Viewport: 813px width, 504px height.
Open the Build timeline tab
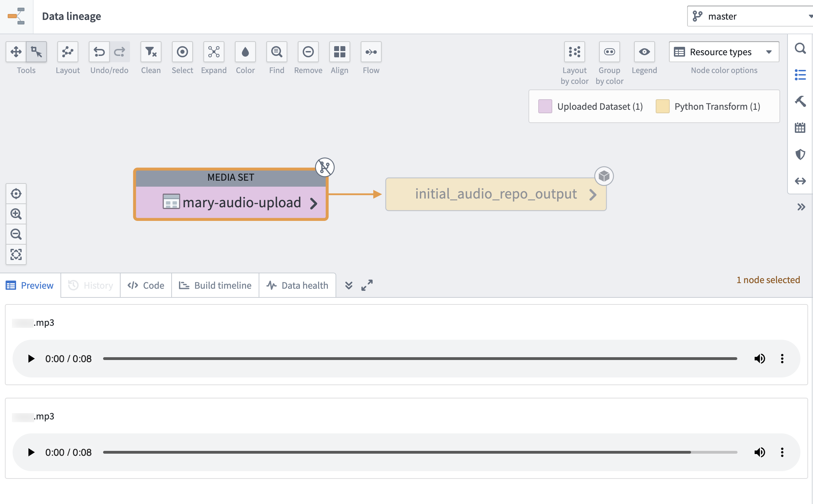click(x=215, y=286)
